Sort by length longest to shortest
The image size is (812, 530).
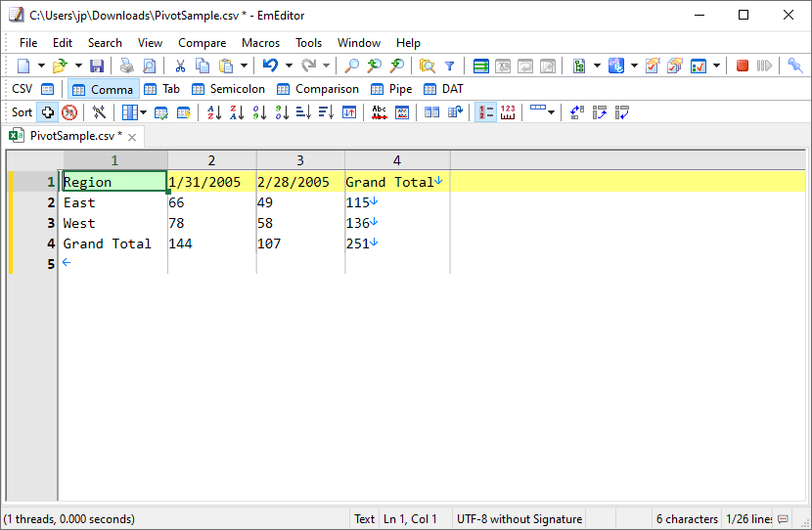(326, 112)
